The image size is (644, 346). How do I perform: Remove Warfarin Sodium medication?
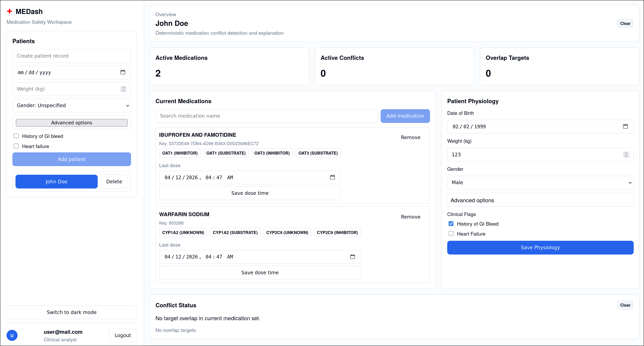(x=411, y=217)
